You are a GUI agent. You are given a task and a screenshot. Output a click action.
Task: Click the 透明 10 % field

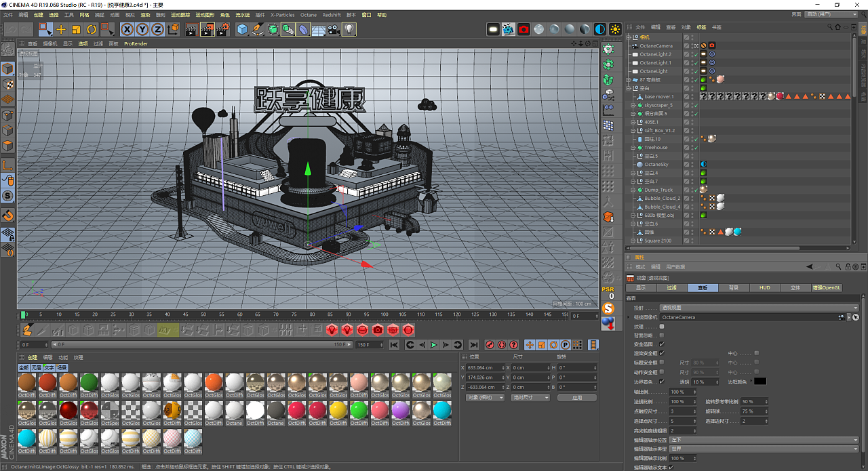point(705,382)
